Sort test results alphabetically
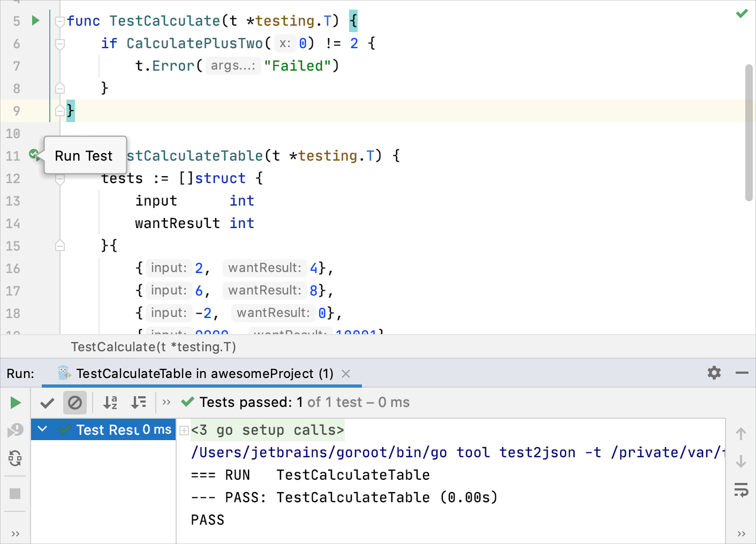This screenshot has height=544, width=756. tap(110, 402)
